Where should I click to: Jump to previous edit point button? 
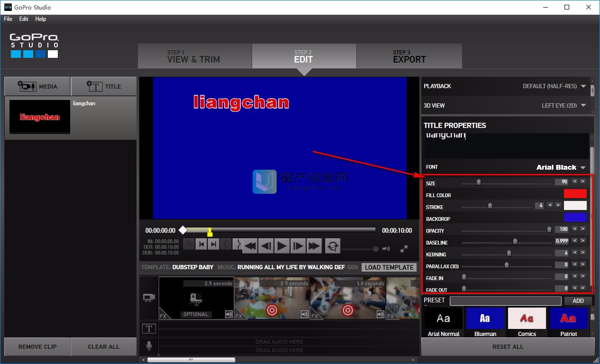pyautogui.click(x=201, y=244)
